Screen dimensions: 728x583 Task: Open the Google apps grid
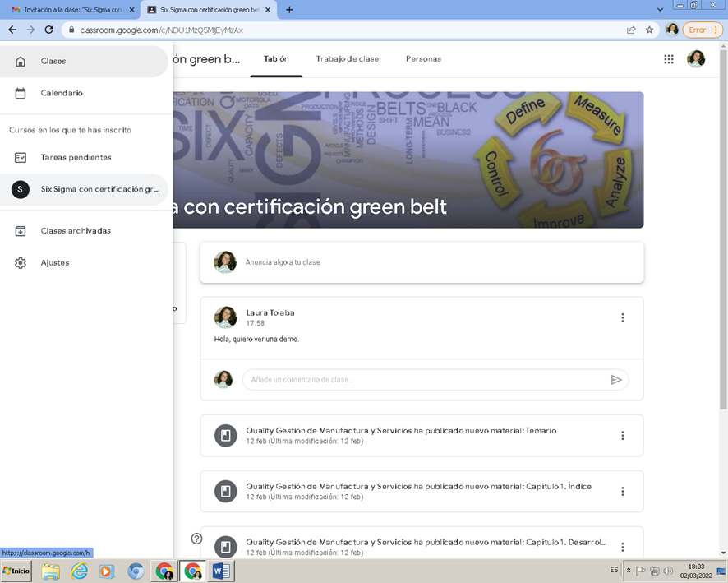coord(669,59)
